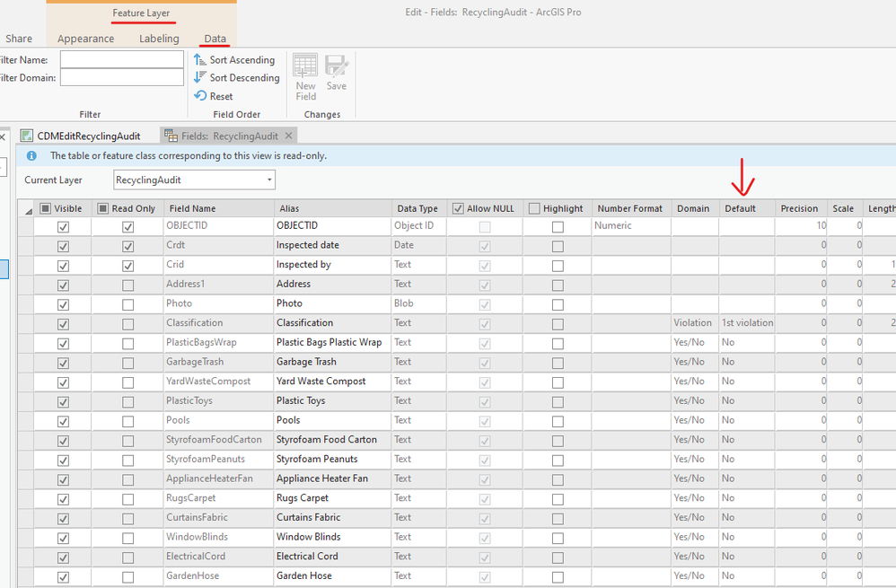Click the Data Type column header
The height and width of the screenshot is (588, 896).
(419, 208)
